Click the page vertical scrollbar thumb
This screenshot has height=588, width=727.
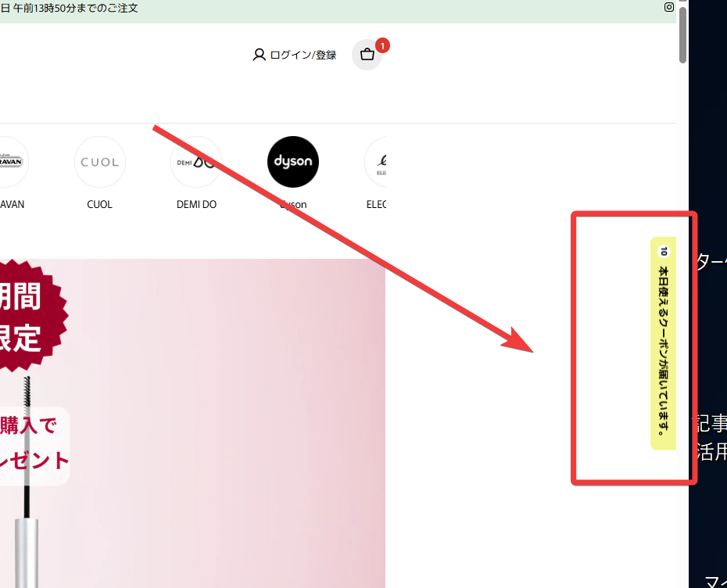tap(682, 34)
